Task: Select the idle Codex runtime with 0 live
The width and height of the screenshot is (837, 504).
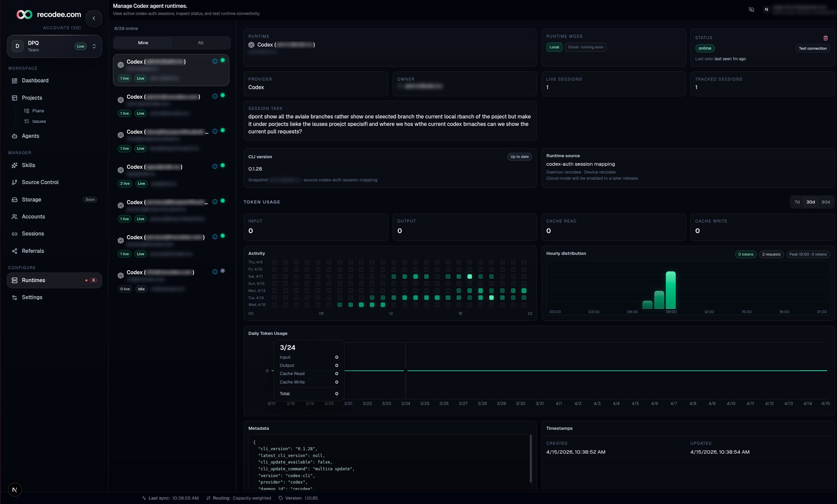Action: click(x=171, y=281)
